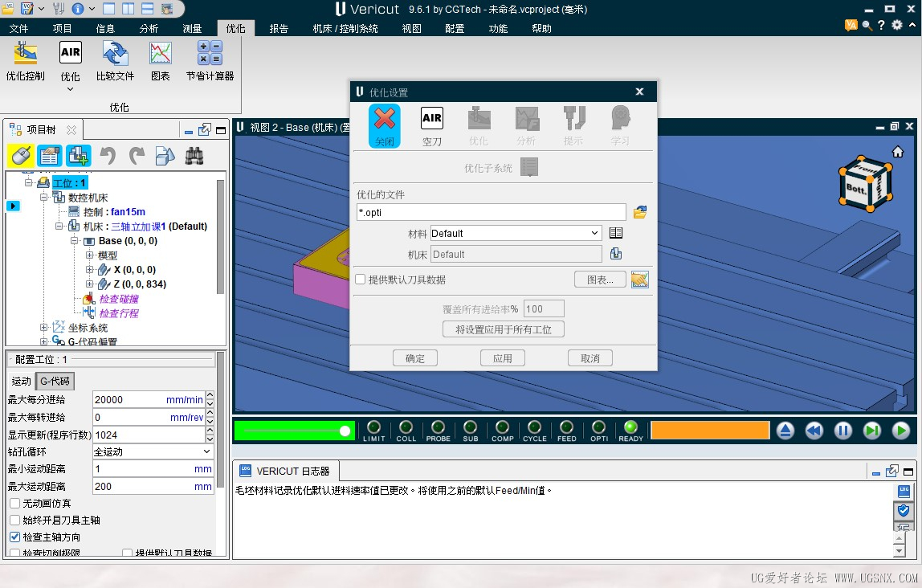Image resolution: width=922 pixels, height=588 pixels.
Task: Increment 显示更新 1024 spinner up arrow
Action: pyautogui.click(x=210, y=431)
